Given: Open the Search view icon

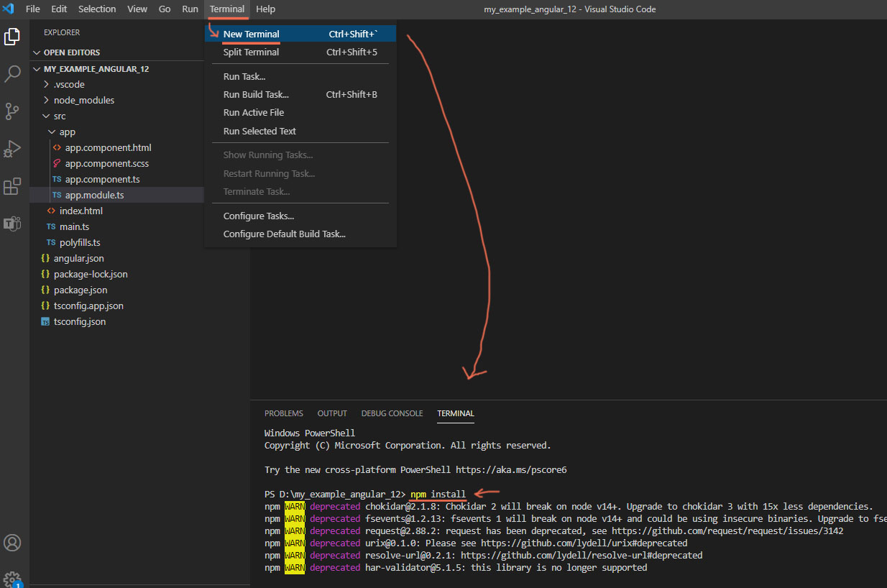Looking at the screenshot, I should point(12,73).
